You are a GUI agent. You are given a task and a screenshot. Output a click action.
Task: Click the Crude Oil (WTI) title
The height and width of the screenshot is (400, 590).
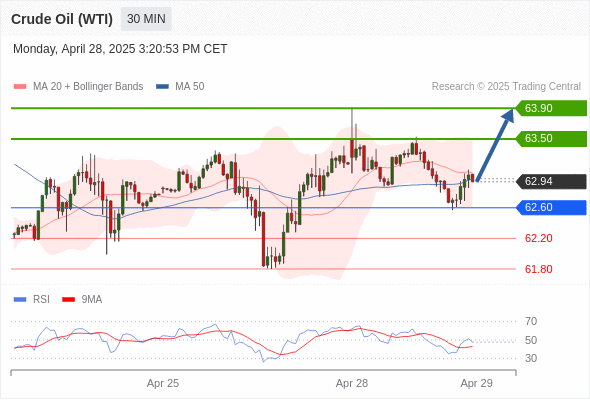point(62,19)
